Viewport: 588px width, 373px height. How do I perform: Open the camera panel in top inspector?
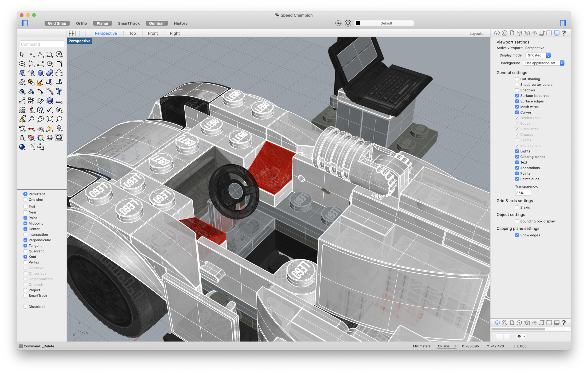527,33
